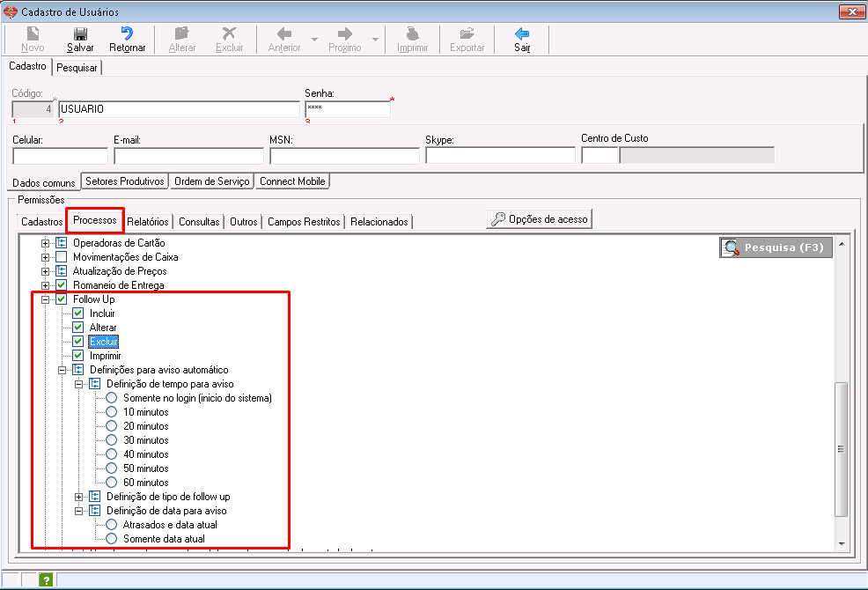
Task: Switch to the Pesquisar tab
Action: click(x=77, y=68)
